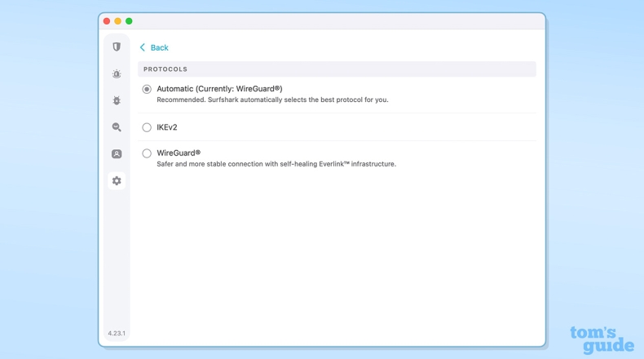Click the Recommended Surfshark description text
Image resolution: width=644 pixels, height=359 pixels.
[x=272, y=100]
